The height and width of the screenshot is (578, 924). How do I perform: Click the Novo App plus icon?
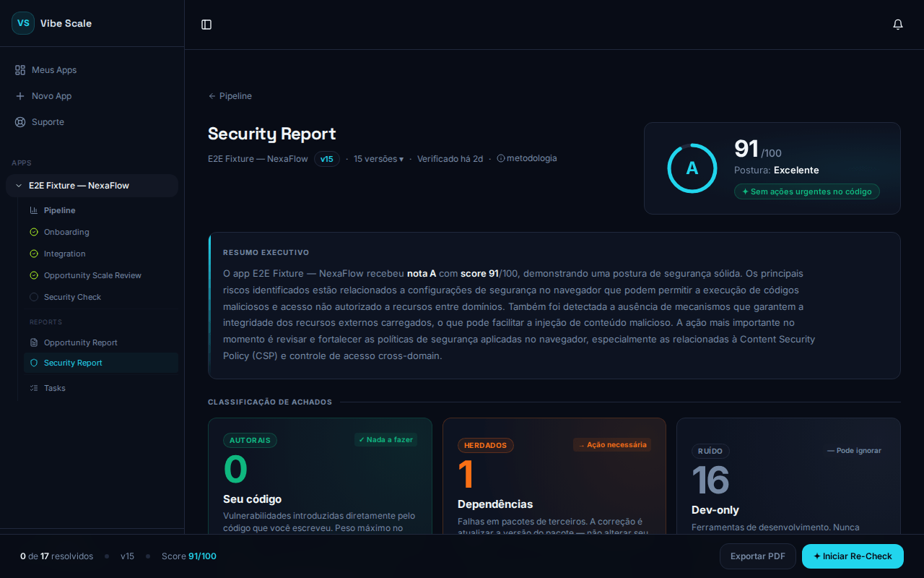click(20, 96)
